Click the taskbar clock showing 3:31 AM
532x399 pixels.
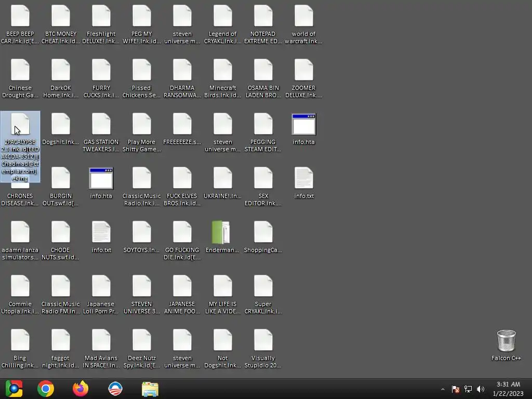click(x=508, y=389)
